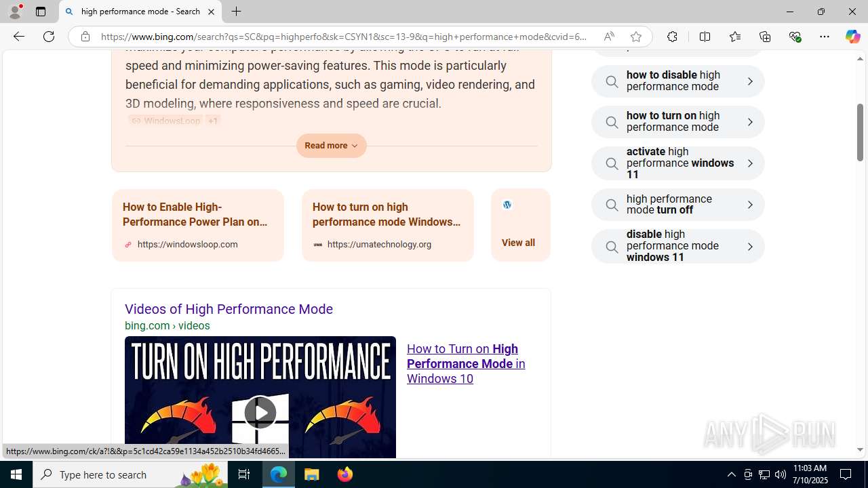Open Read aloud in address bar
The image size is (868, 488).
[609, 37]
